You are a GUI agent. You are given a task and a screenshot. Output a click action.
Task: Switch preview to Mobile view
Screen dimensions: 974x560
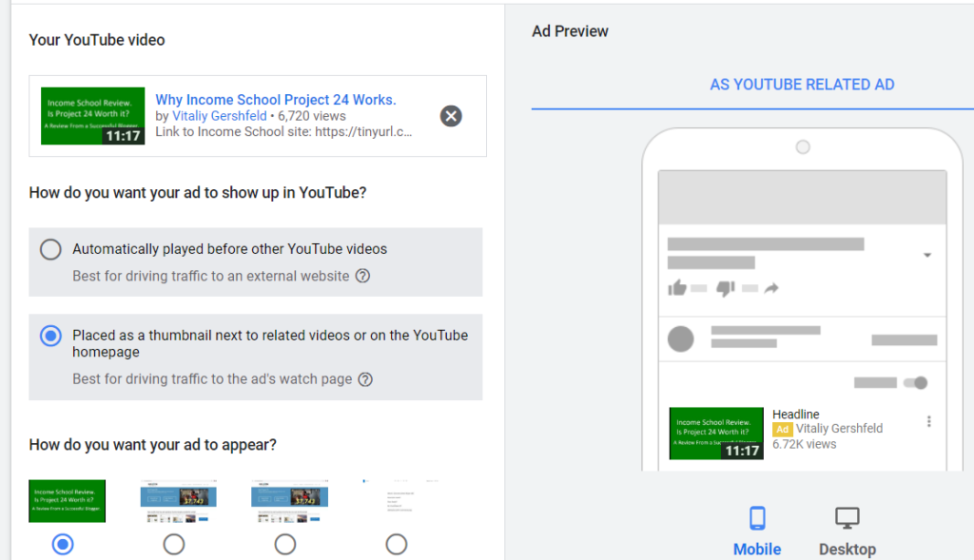757,529
